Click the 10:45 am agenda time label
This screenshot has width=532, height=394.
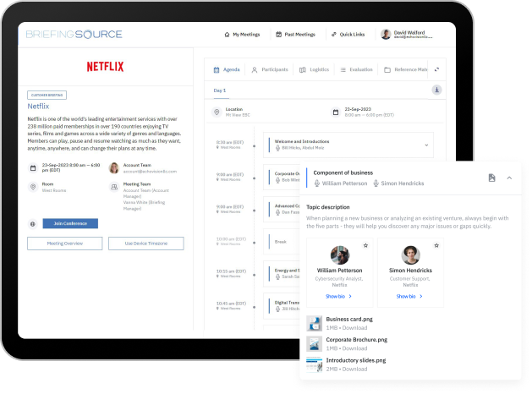[x=231, y=304]
